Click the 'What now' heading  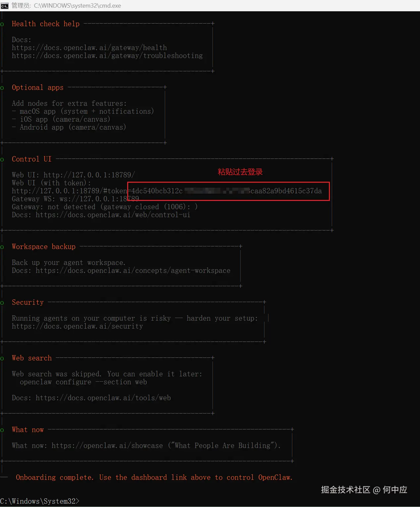[x=28, y=430]
